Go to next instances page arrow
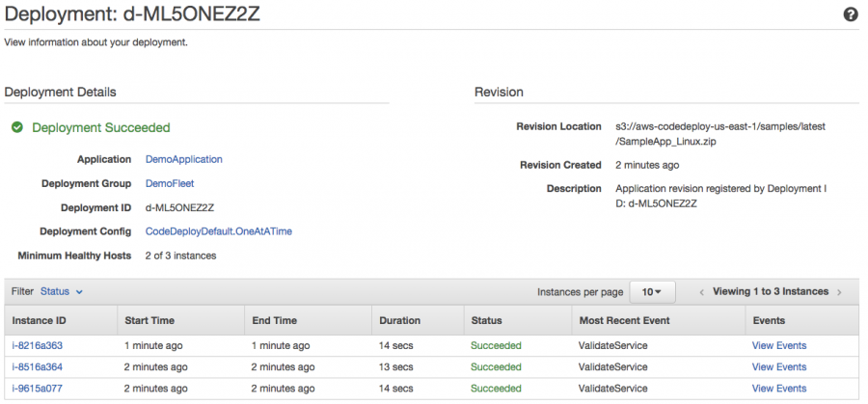Viewport: 868px width, 404px height. pos(839,292)
